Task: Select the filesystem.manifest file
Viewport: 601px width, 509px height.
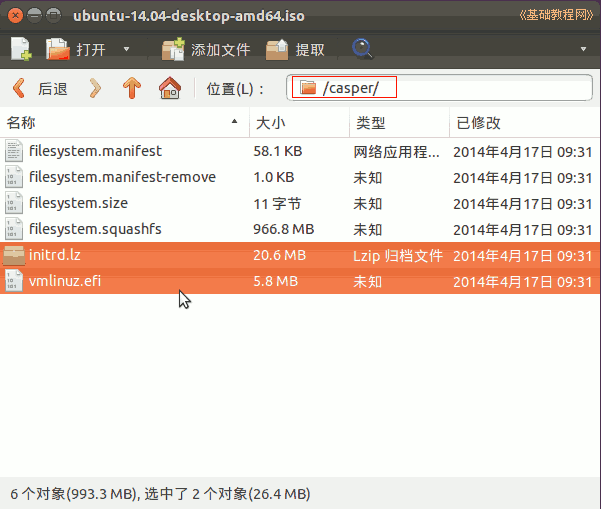Action: (x=300, y=151)
